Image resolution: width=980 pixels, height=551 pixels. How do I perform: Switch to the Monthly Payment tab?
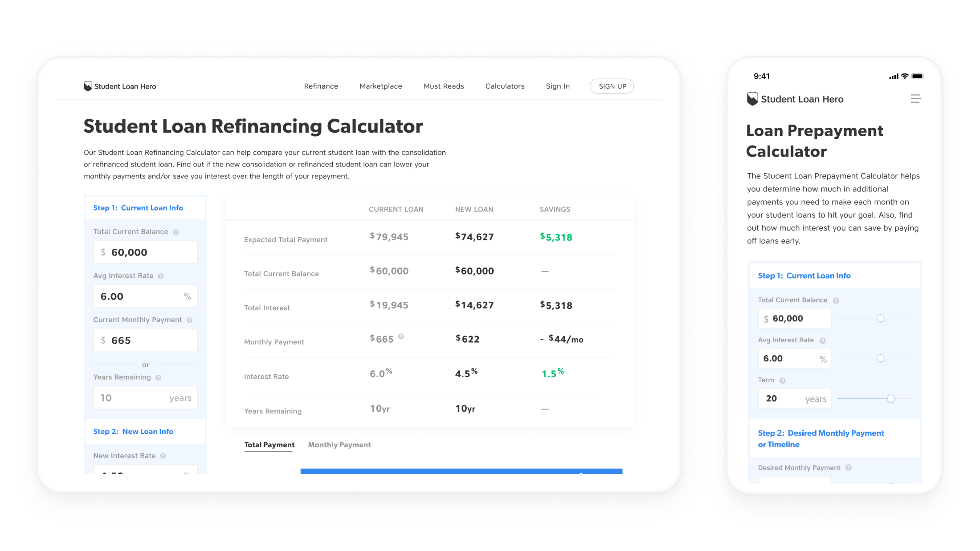coord(339,445)
